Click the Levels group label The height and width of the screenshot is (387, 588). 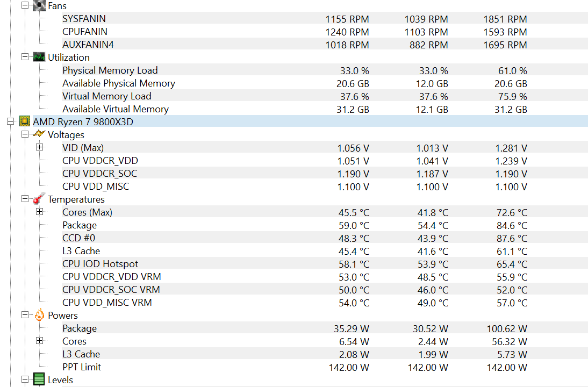(x=60, y=380)
